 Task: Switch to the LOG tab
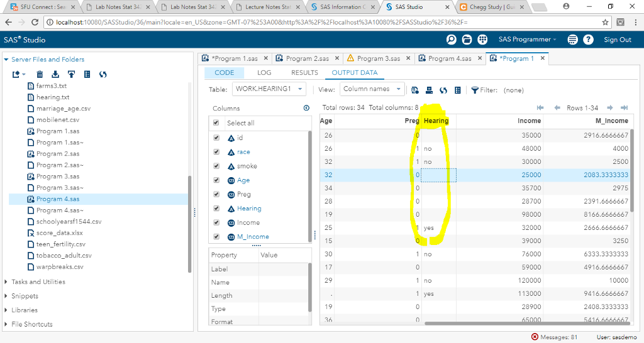click(x=264, y=73)
